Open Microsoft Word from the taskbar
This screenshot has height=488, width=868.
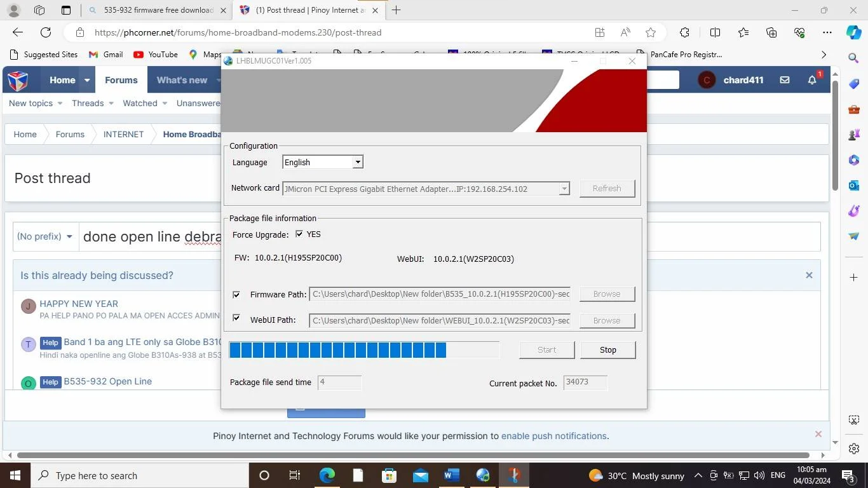pos(452,475)
